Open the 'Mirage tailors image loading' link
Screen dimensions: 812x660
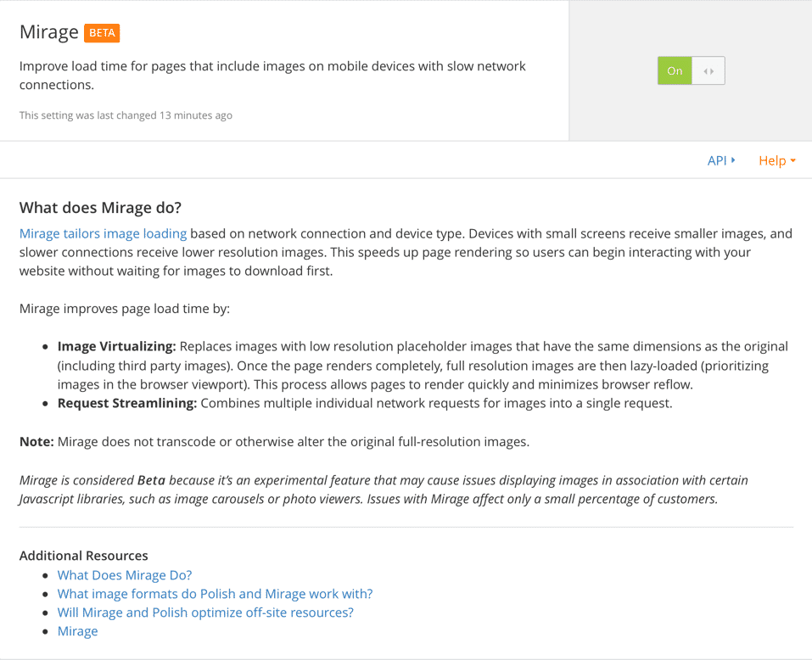point(103,233)
